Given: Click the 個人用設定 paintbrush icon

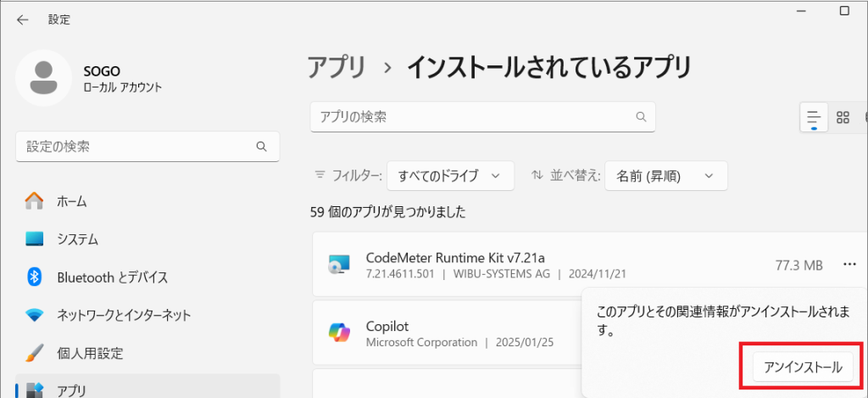Looking at the screenshot, I should pos(34,352).
